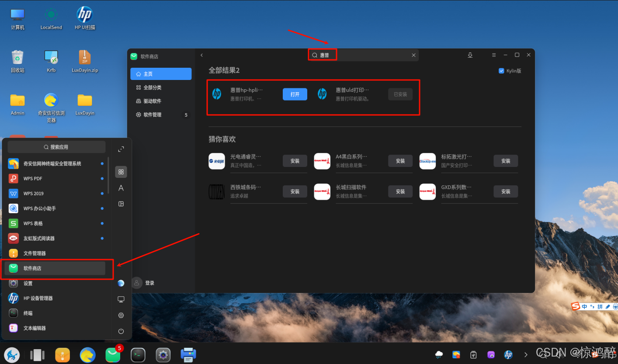Click the power icon in start menu
Viewport: 618px width, 364px height.
point(121,331)
